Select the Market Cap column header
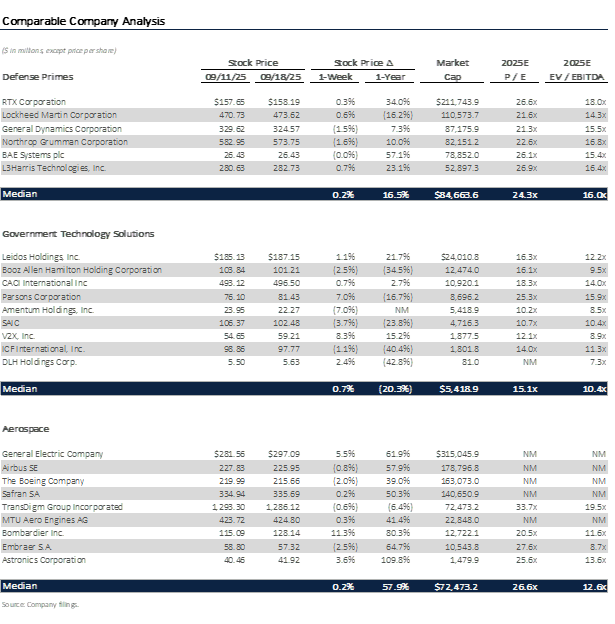Screen dimensions: 615x624 453,69
